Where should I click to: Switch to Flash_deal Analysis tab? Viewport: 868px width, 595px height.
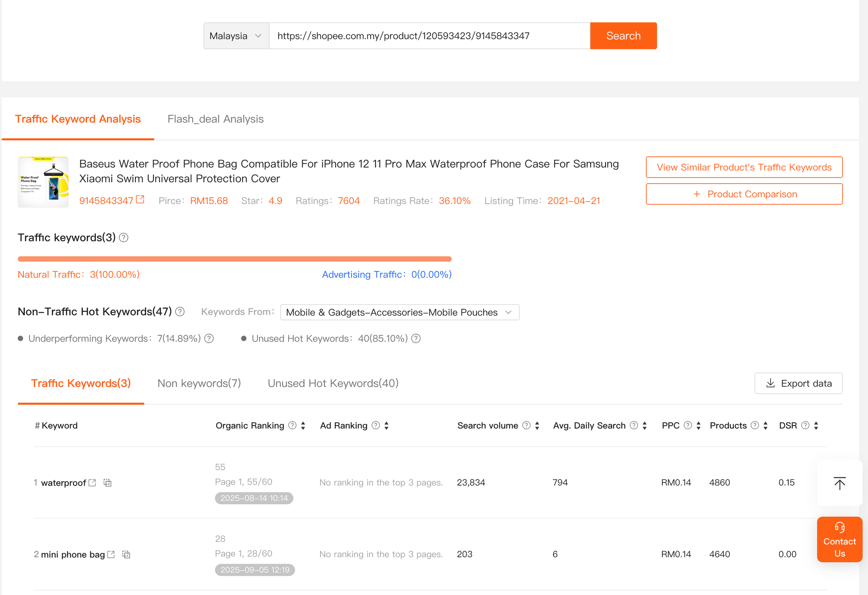216,119
